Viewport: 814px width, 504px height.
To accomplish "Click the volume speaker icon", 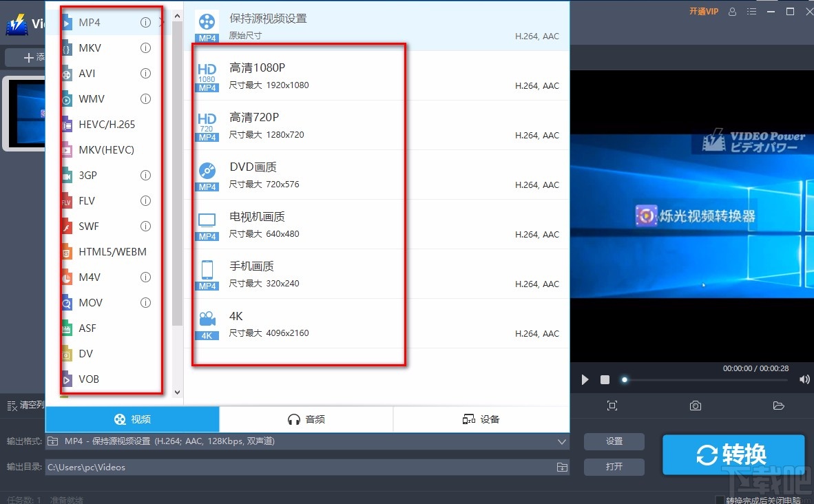I will tap(804, 379).
